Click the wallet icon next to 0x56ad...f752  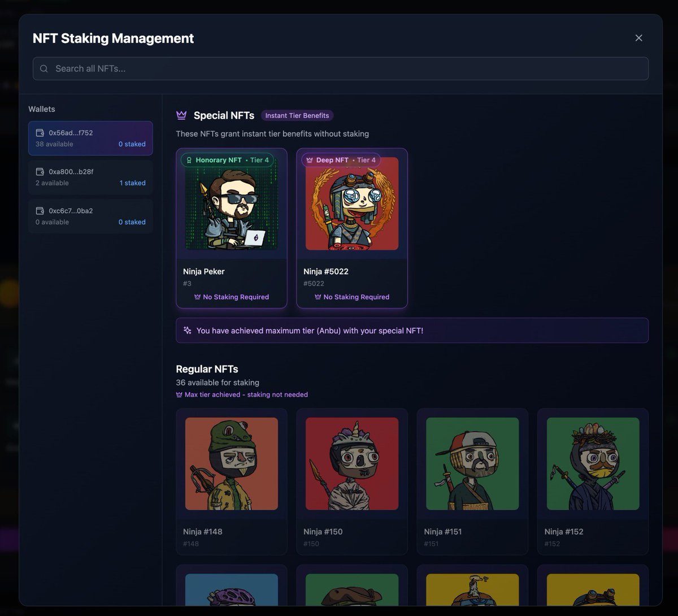click(x=40, y=132)
